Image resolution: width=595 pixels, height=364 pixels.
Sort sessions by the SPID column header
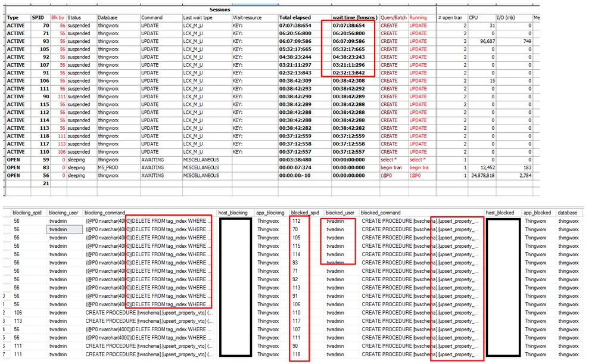point(38,17)
